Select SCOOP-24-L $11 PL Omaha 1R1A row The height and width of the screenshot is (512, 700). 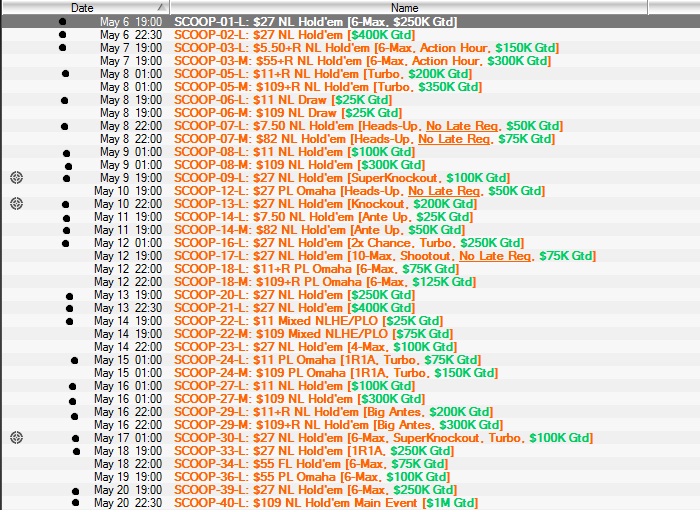[x=350, y=360]
